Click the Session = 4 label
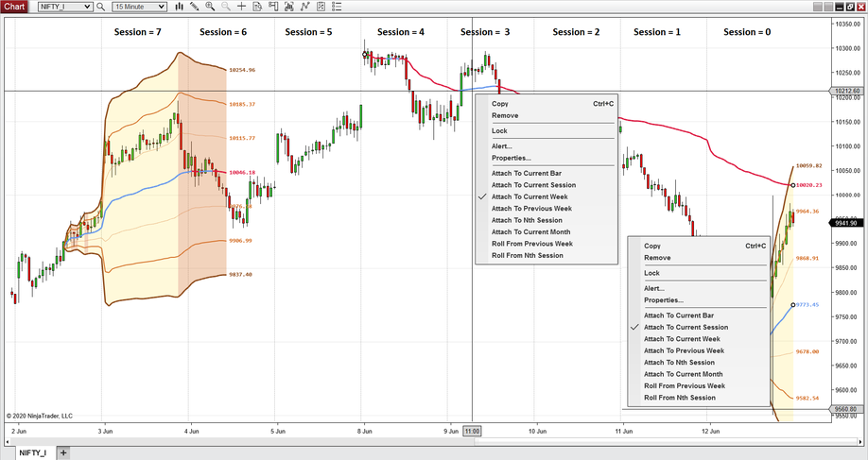868x460 pixels. click(401, 32)
